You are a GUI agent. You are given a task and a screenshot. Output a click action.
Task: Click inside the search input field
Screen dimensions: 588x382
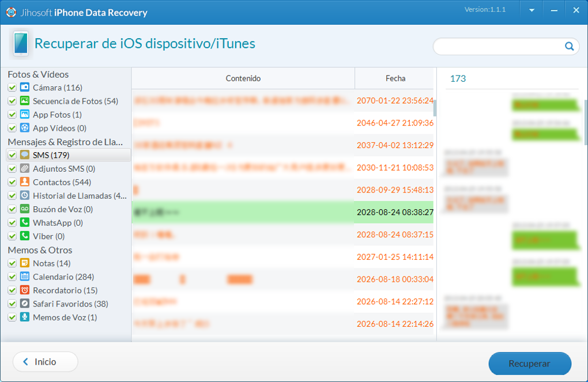tap(499, 46)
